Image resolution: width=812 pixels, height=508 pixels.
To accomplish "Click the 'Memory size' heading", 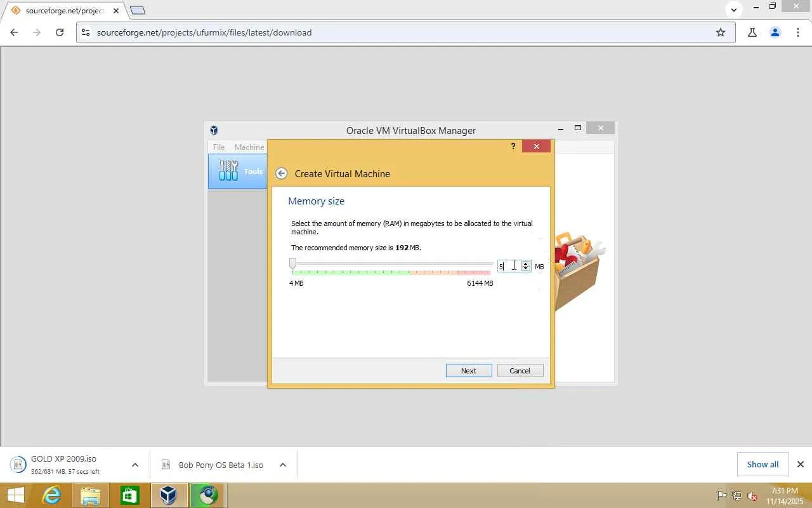I will pyautogui.click(x=317, y=201).
